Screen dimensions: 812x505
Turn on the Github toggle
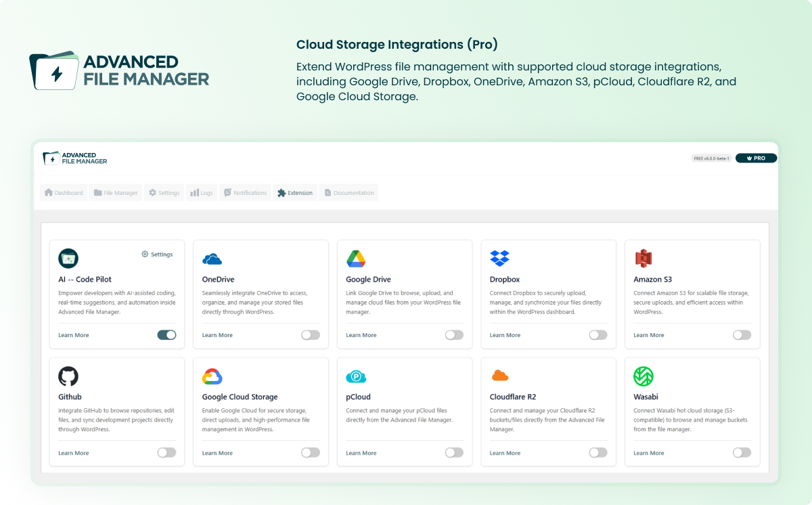166,452
